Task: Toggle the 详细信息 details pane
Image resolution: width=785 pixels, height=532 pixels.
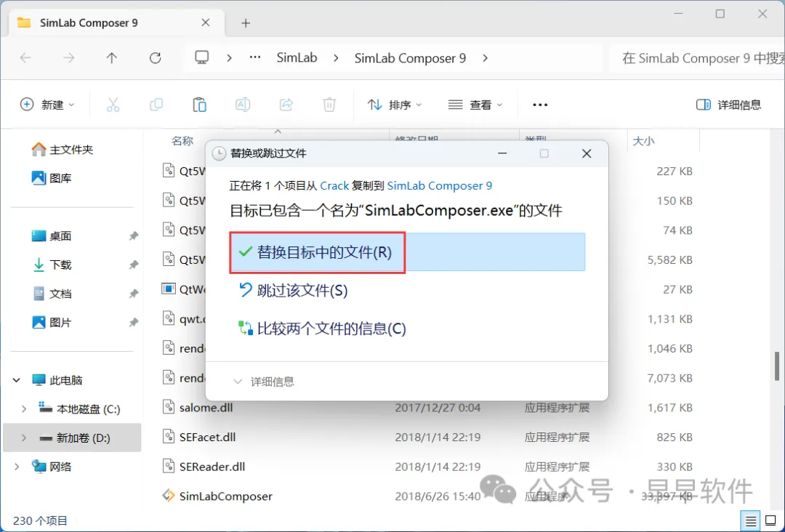Action: click(x=728, y=105)
